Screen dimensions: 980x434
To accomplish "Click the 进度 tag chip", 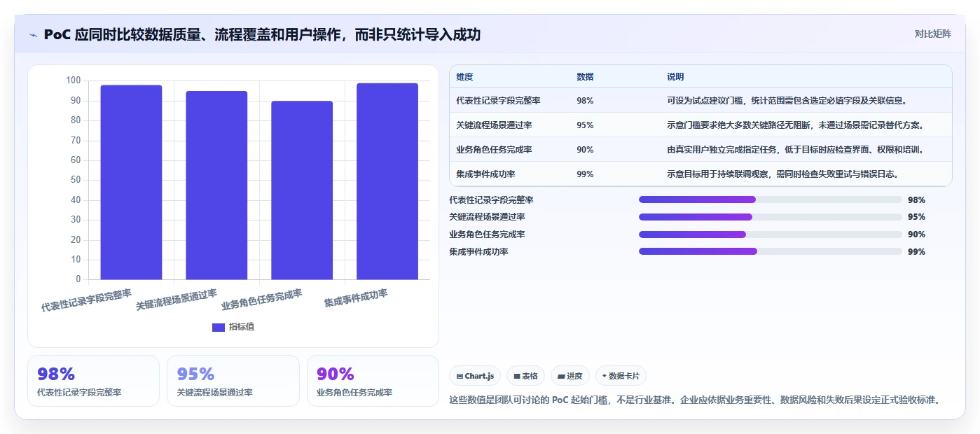I will pos(570,376).
